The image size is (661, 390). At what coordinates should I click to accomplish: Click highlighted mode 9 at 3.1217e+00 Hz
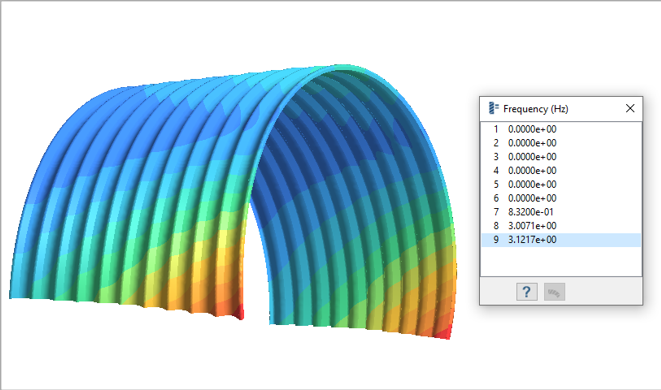point(561,239)
